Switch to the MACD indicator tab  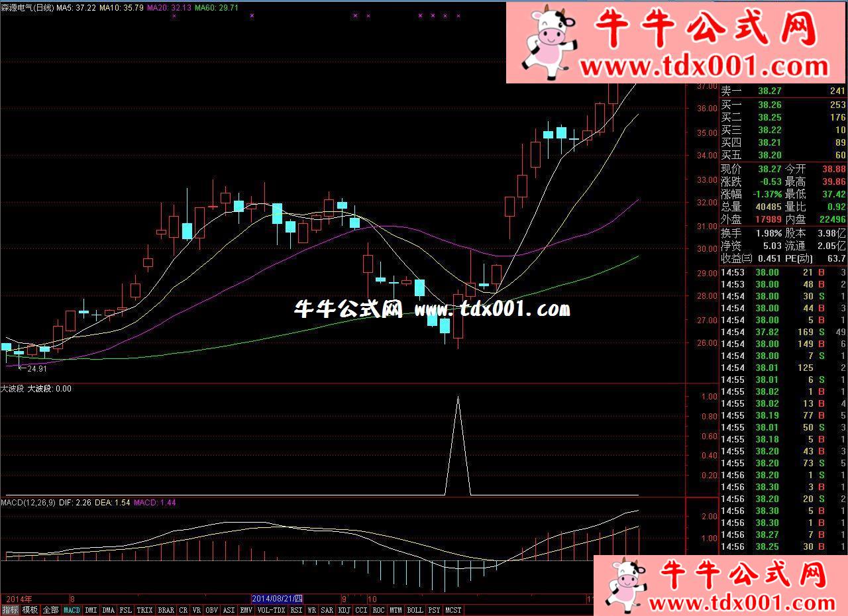[72, 610]
